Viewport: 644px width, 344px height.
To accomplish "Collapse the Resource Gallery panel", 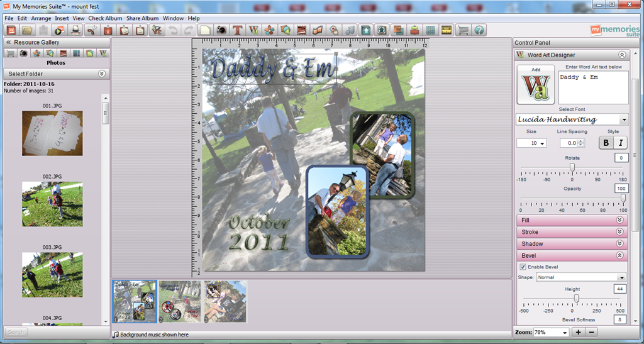I will [8, 42].
